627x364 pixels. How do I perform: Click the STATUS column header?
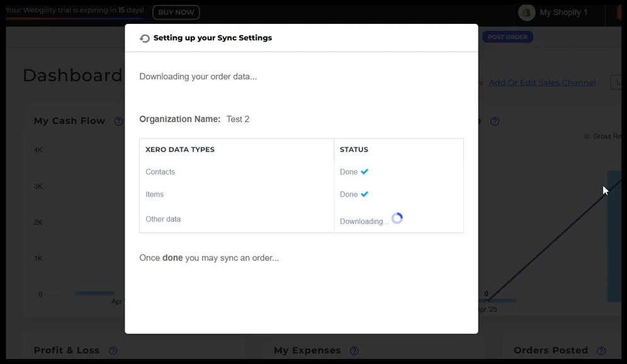coord(354,149)
